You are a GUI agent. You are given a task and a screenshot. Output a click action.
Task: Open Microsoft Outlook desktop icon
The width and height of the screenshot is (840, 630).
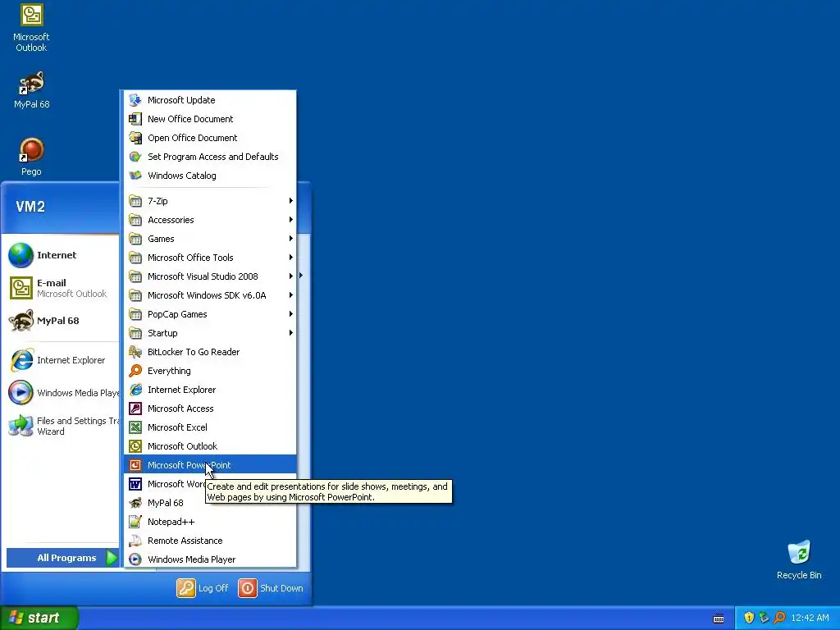31,28
